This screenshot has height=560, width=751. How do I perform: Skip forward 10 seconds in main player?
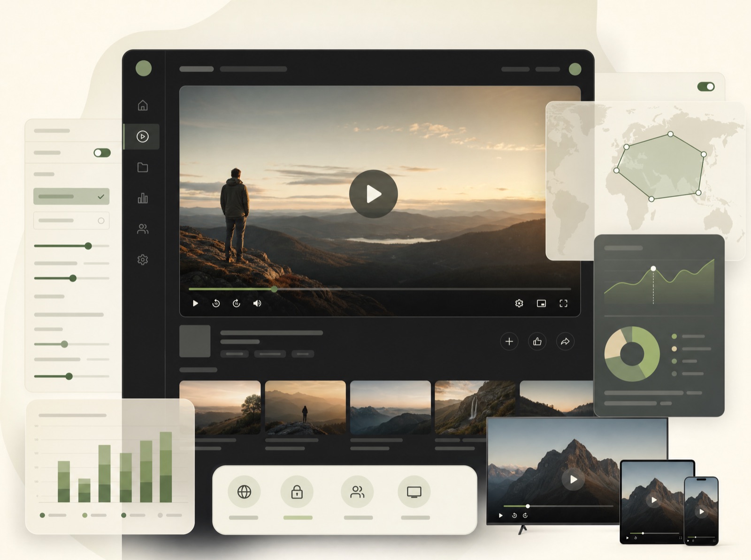pos(237,303)
